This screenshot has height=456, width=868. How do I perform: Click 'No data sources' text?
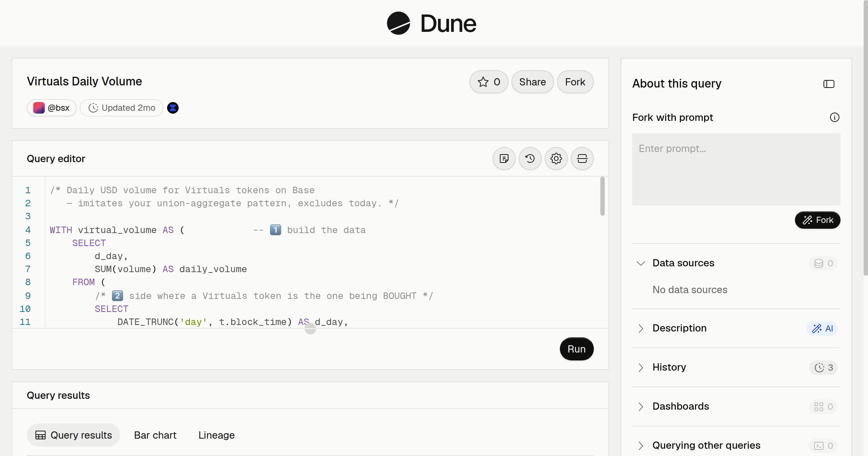(x=690, y=290)
